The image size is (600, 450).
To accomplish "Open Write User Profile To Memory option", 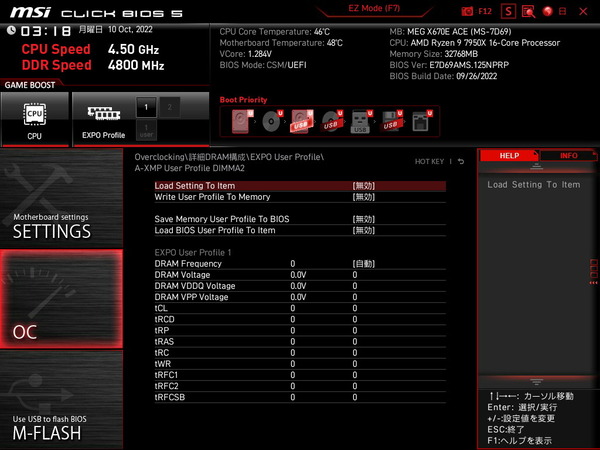I will tap(300, 197).
